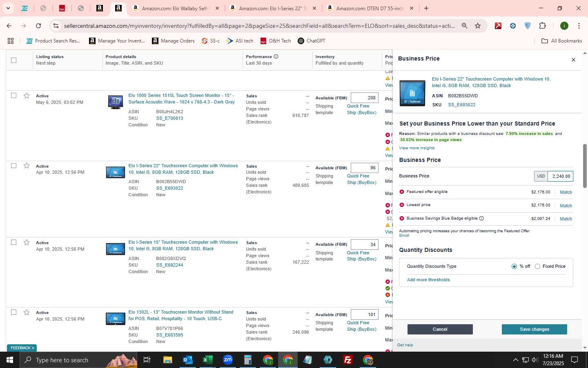Screen dimensions: 588x368
Task: Open the apps grid icon in bookmarks bar
Action: (x=11, y=41)
